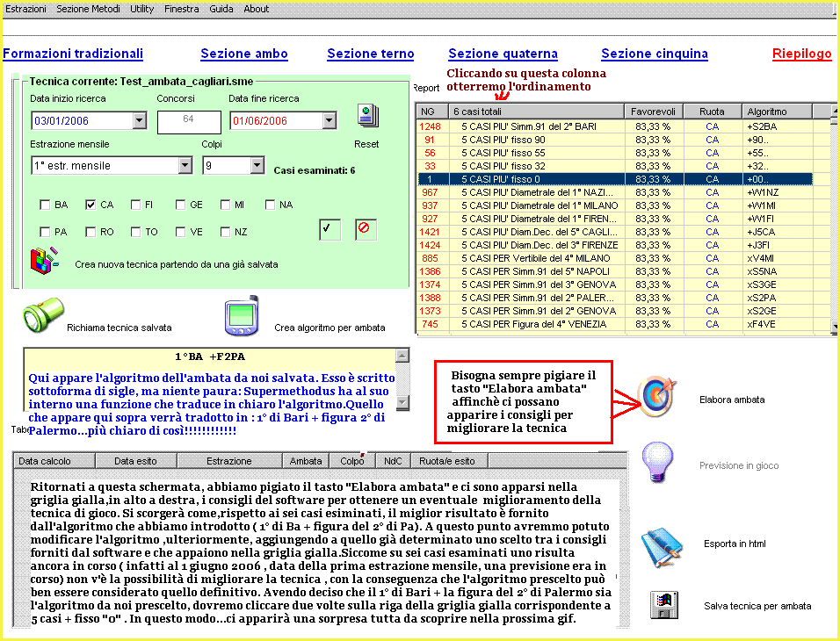Click the light bulb 'Previsione in gioco' icon
The image size is (840, 641).
(657, 462)
